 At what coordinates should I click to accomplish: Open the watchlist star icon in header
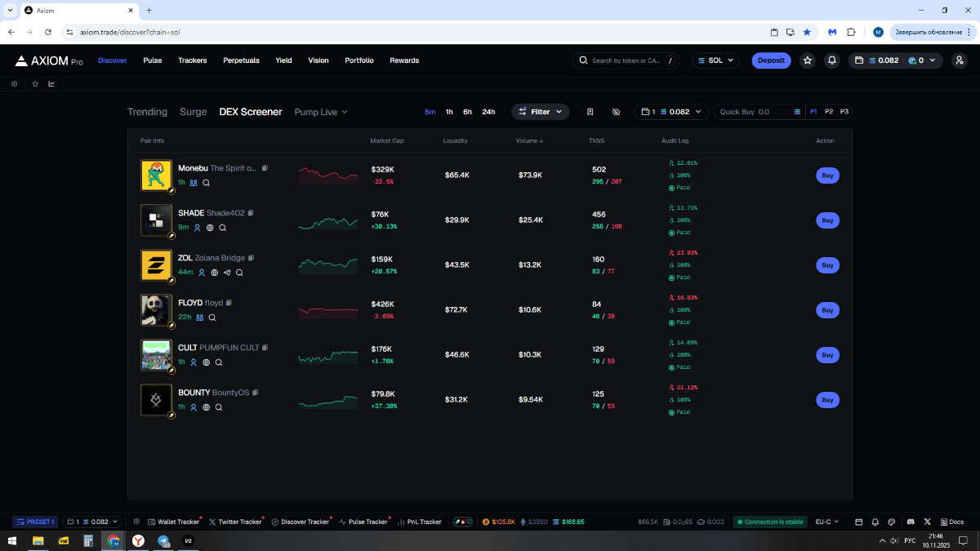point(808,60)
